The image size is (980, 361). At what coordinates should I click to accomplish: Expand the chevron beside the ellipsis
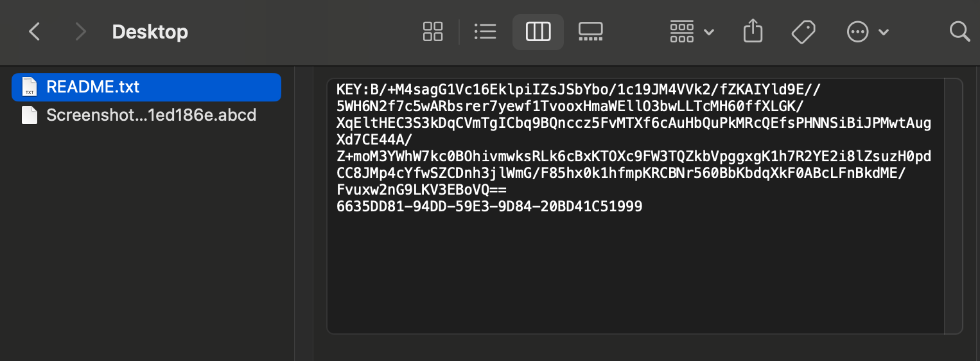[x=883, y=32]
